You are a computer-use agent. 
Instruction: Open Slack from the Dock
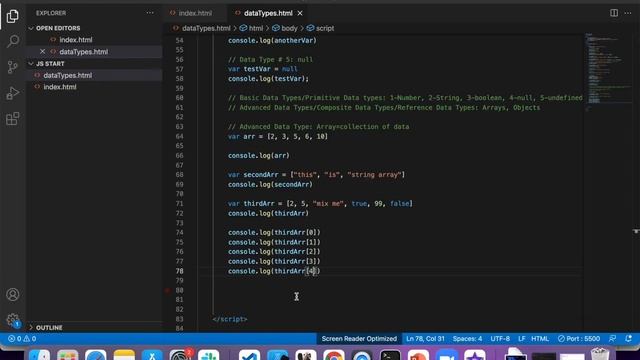point(209,355)
